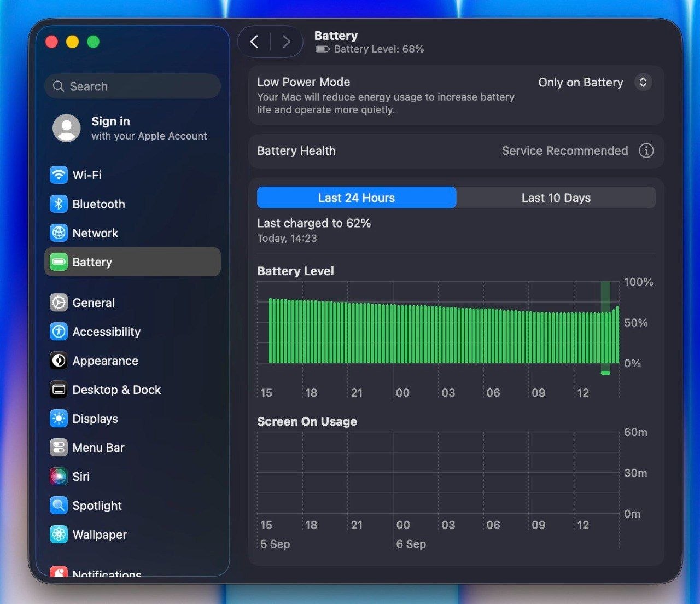Screen dimensions: 700x604
Task: Open Menu Bar settings icon
Action: [59, 448]
